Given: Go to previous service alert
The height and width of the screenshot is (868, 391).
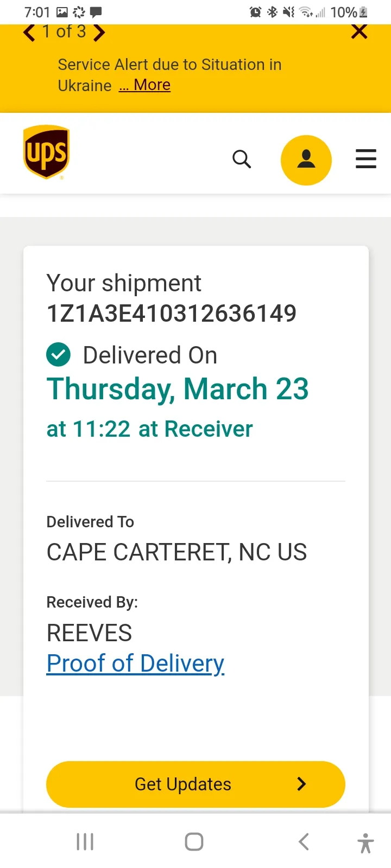Looking at the screenshot, I should [29, 33].
